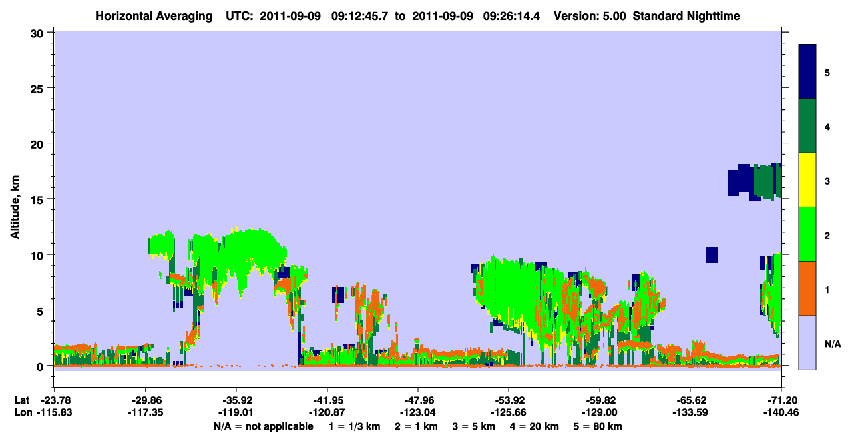This screenshot has height=445, width=868.
Task: Click longitude value -120.87
Action: tap(327, 412)
